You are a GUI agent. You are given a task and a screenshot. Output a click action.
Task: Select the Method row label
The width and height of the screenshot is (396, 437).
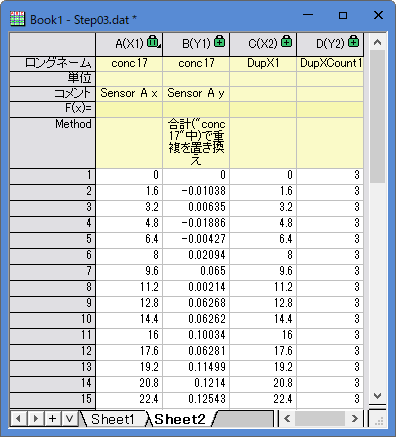[x=53, y=143]
